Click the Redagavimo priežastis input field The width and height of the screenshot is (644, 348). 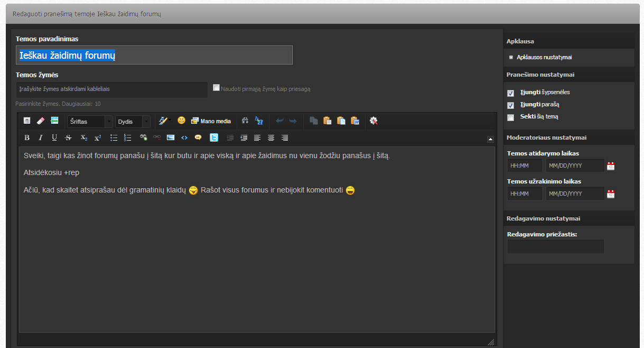(x=555, y=246)
